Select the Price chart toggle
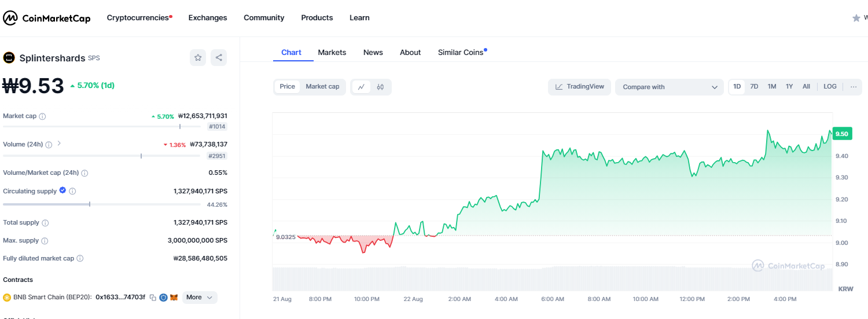Image resolution: width=868 pixels, height=319 pixels. [288, 87]
